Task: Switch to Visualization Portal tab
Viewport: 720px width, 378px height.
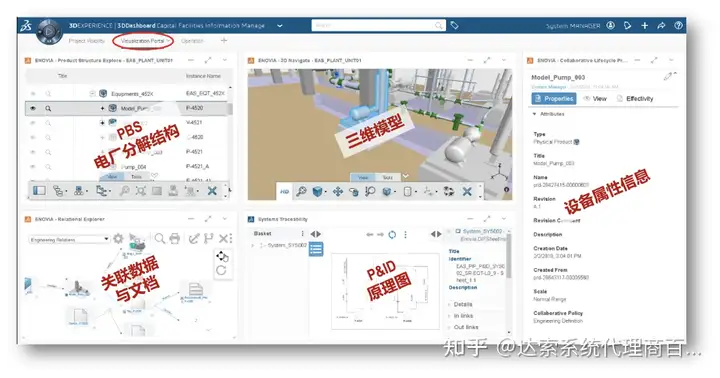Action: click(x=143, y=41)
